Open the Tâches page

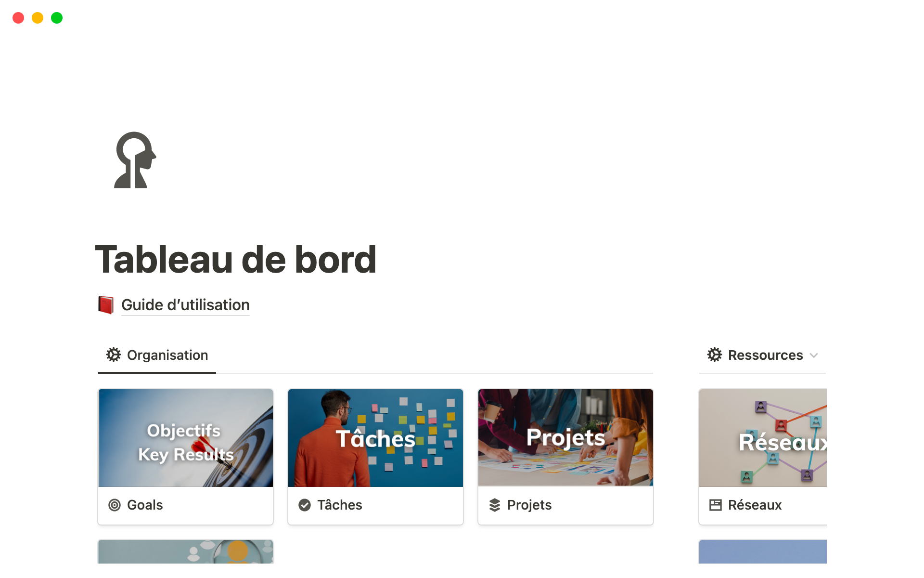coord(340,505)
